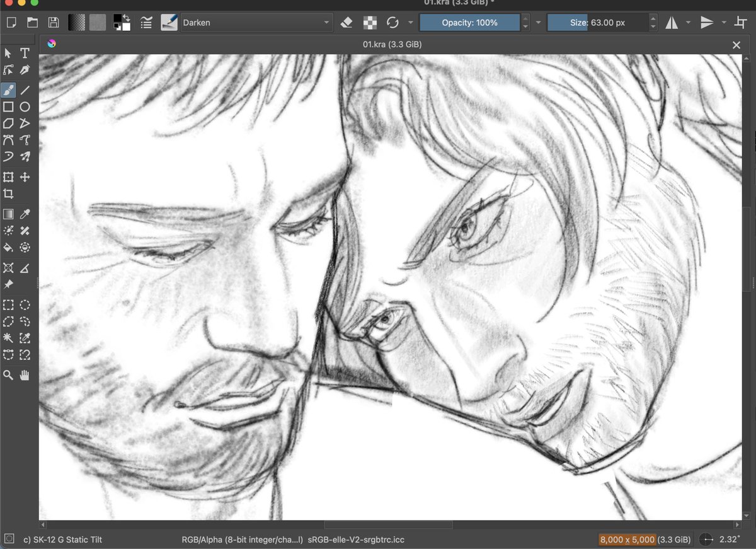756x549 pixels.
Task: Select the Fill bucket tool
Action: point(8,247)
